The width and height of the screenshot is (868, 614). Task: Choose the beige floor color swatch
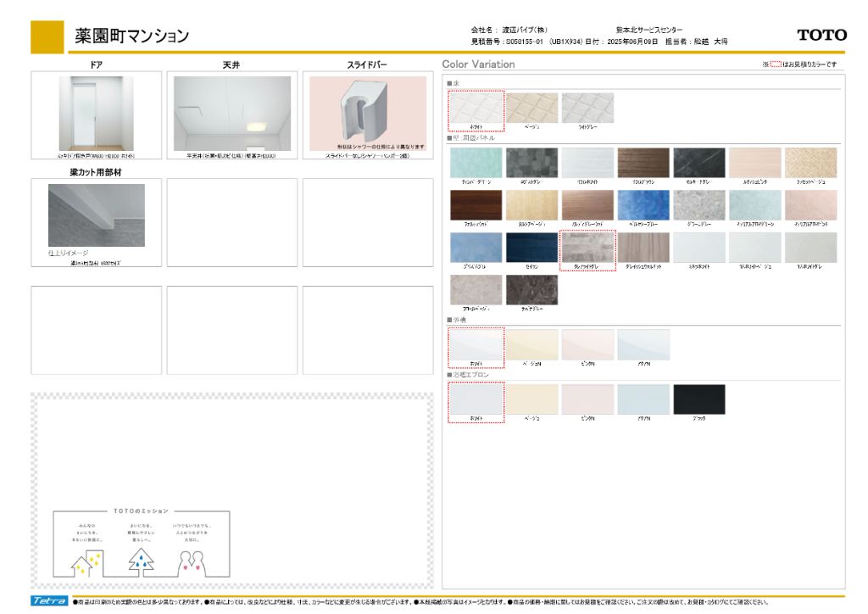pos(531,108)
